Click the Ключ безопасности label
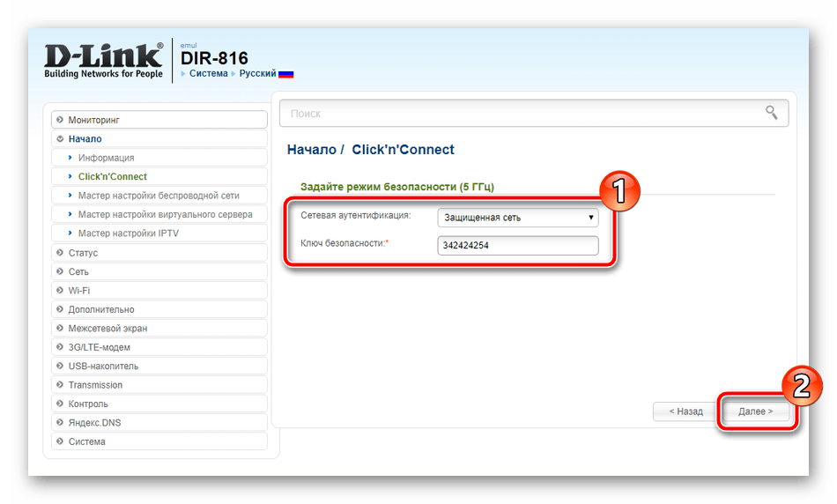The image size is (837, 504). (x=344, y=243)
